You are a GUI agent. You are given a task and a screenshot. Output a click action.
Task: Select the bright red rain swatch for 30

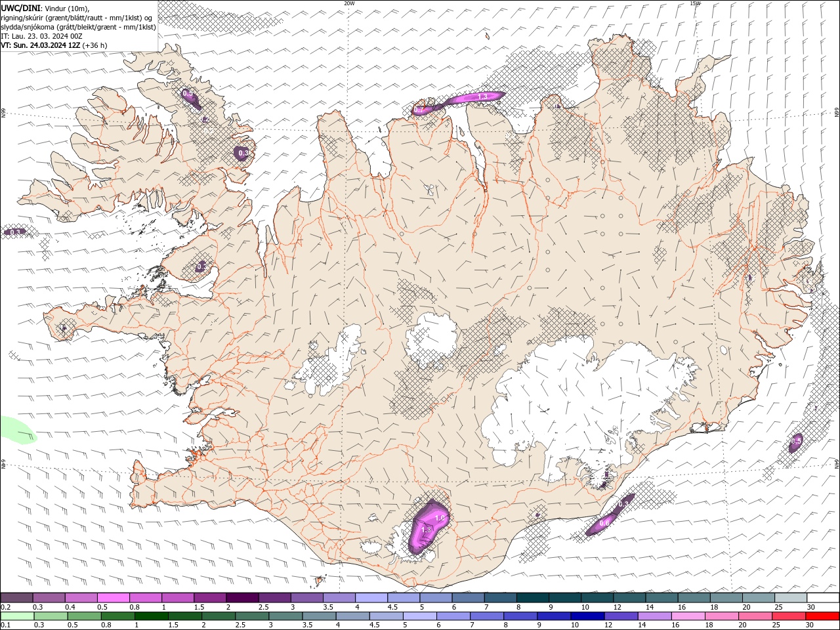pos(823,616)
